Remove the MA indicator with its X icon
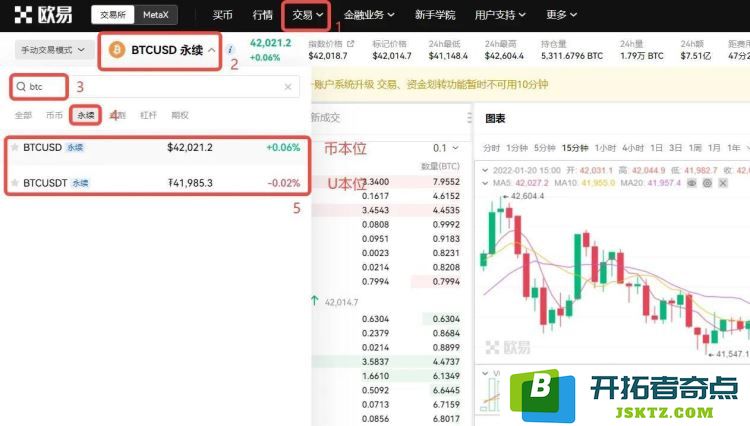Image resolution: width=750 pixels, height=426 pixels. click(723, 183)
